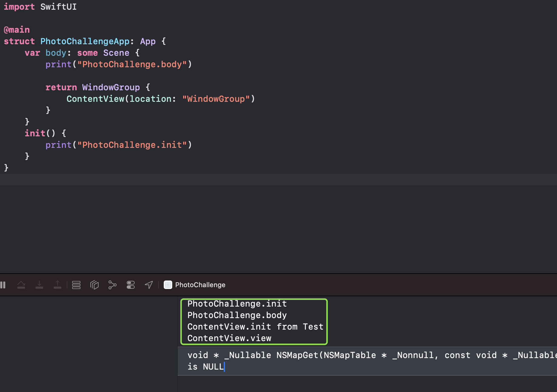This screenshot has width=557, height=392.
Task: Click console line 'ContentView.view'
Action: (229, 338)
